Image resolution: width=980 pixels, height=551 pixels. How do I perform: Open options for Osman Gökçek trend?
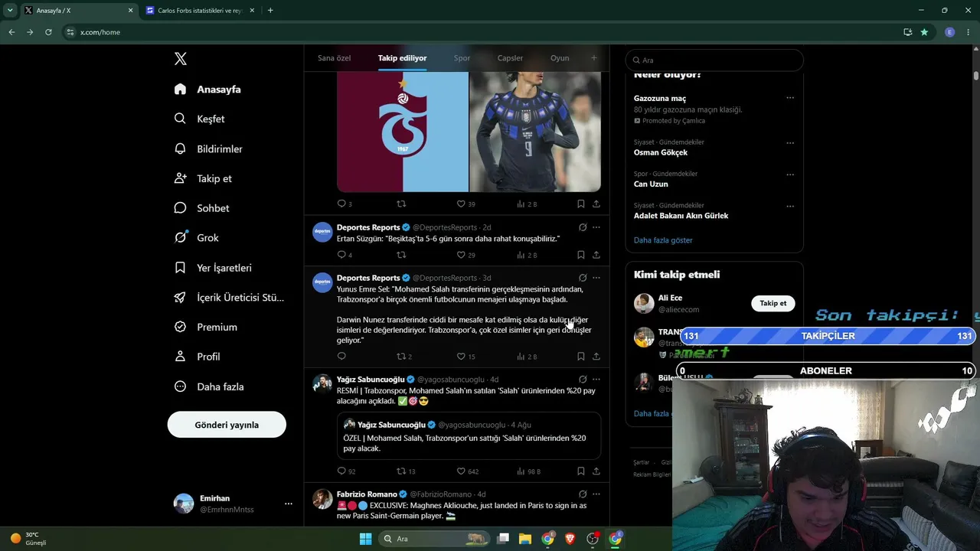pyautogui.click(x=790, y=143)
